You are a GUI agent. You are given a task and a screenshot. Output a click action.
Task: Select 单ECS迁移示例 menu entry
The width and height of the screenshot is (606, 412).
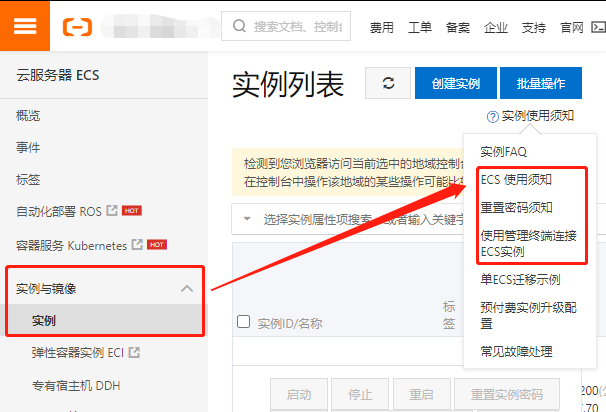(x=520, y=279)
